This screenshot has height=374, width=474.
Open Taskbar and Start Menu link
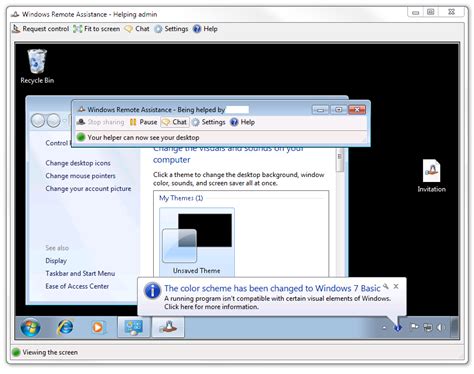coord(80,273)
